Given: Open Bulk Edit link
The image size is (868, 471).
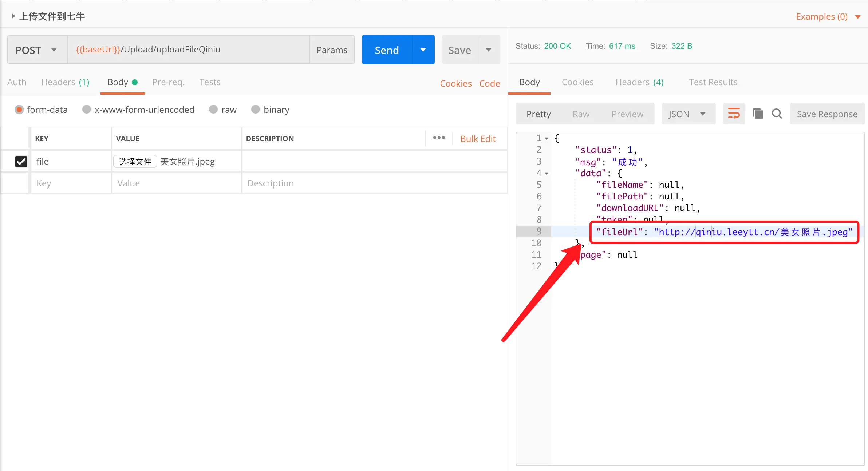Looking at the screenshot, I should (478, 139).
